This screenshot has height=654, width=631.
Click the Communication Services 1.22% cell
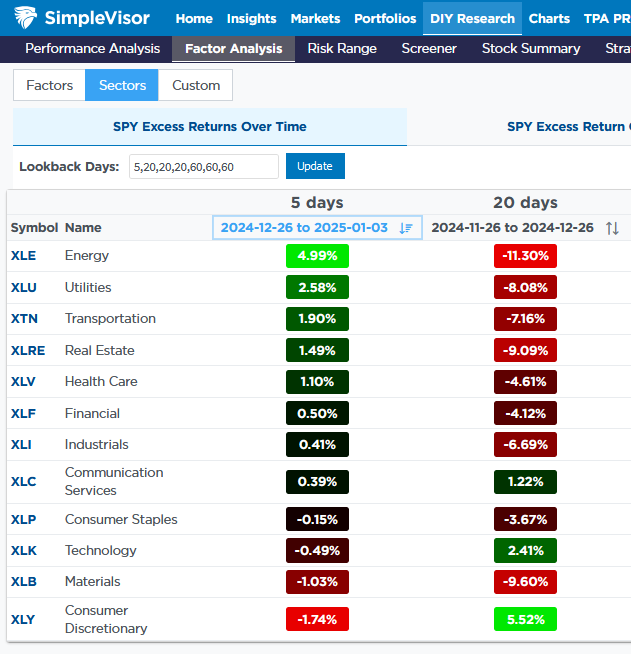[525, 482]
